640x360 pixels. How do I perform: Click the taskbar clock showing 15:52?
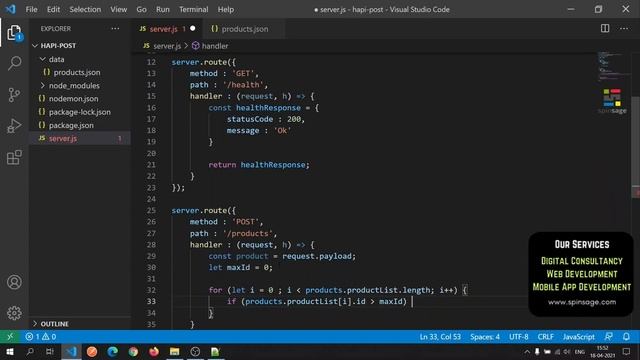click(602, 351)
